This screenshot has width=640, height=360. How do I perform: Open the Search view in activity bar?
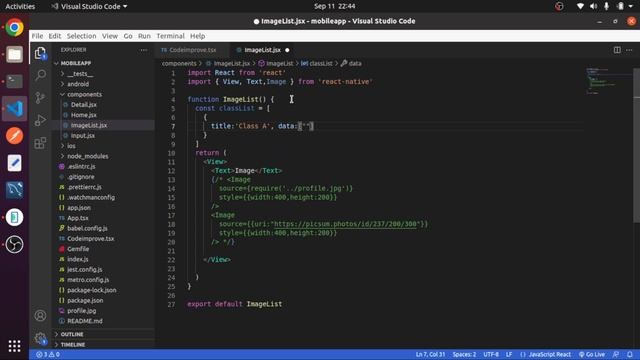[40, 75]
